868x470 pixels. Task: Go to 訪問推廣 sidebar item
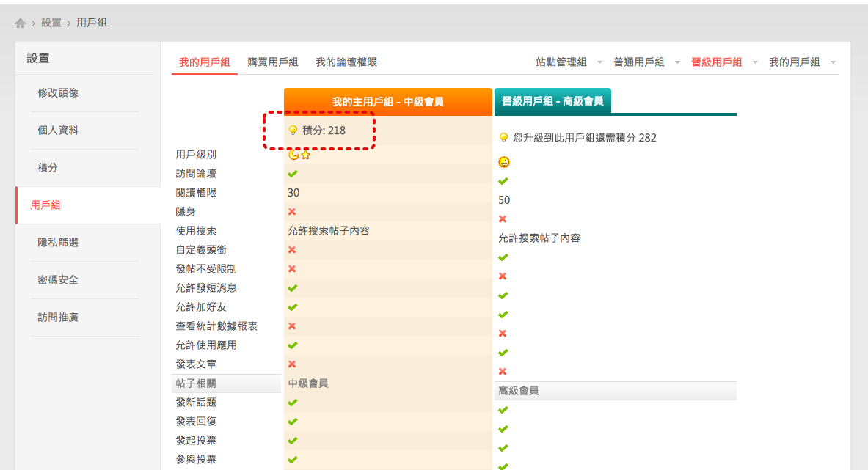tap(58, 317)
